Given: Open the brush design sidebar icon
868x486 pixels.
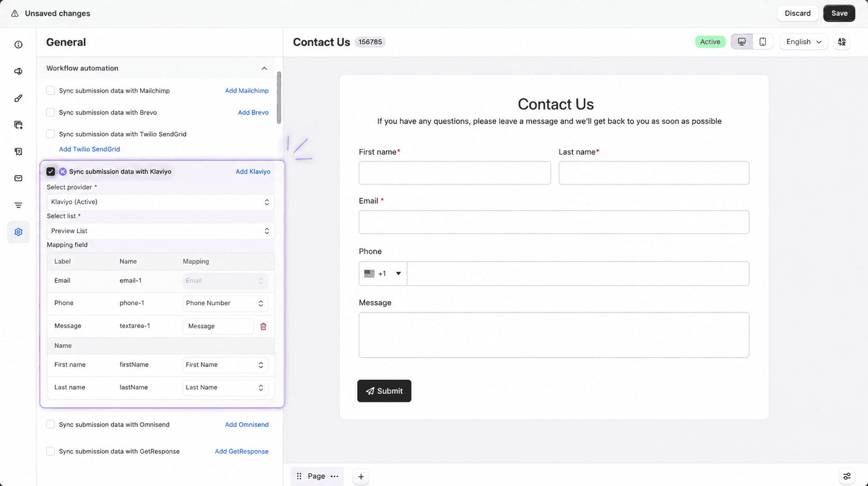Looking at the screenshot, I should click(19, 98).
